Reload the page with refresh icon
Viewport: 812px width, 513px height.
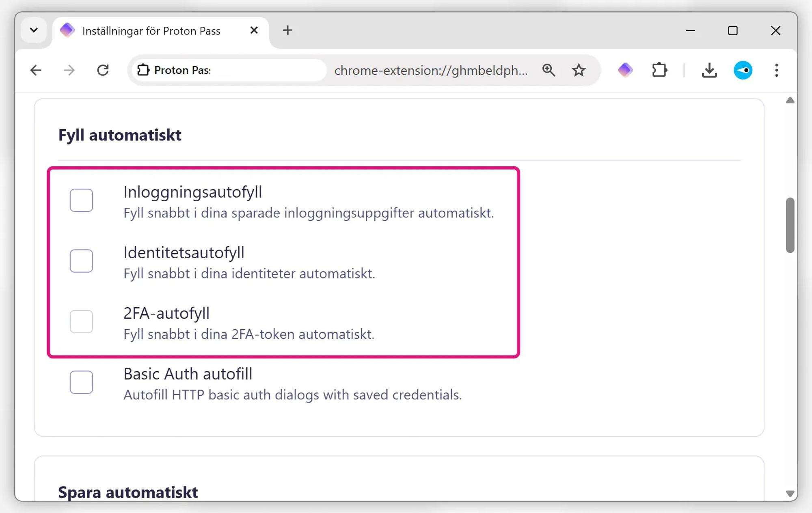coord(103,70)
